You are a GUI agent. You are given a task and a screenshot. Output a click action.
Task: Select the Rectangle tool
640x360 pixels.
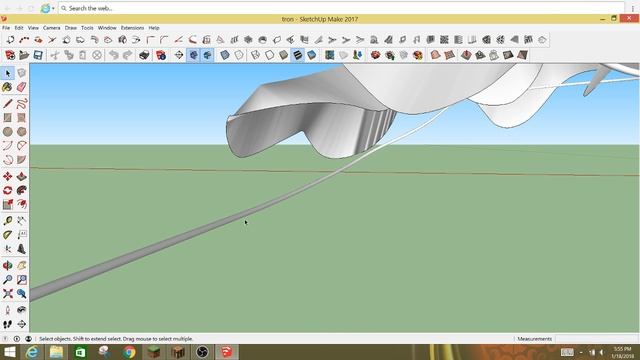pos(8,118)
